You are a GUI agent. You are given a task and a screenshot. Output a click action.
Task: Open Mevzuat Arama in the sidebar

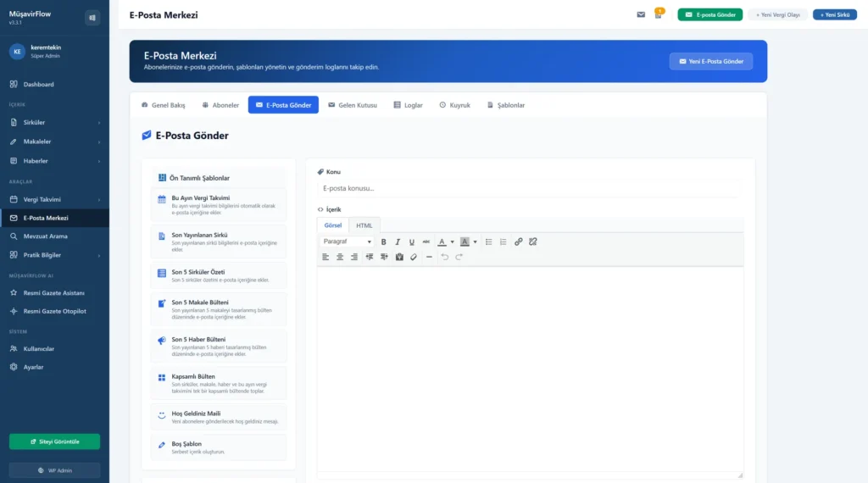[x=55, y=236]
